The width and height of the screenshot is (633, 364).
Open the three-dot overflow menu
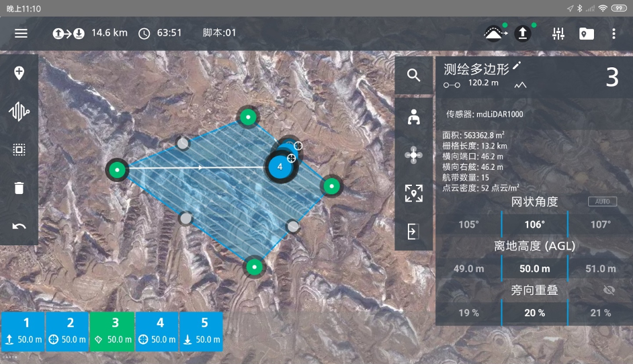pyautogui.click(x=614, y=34)
